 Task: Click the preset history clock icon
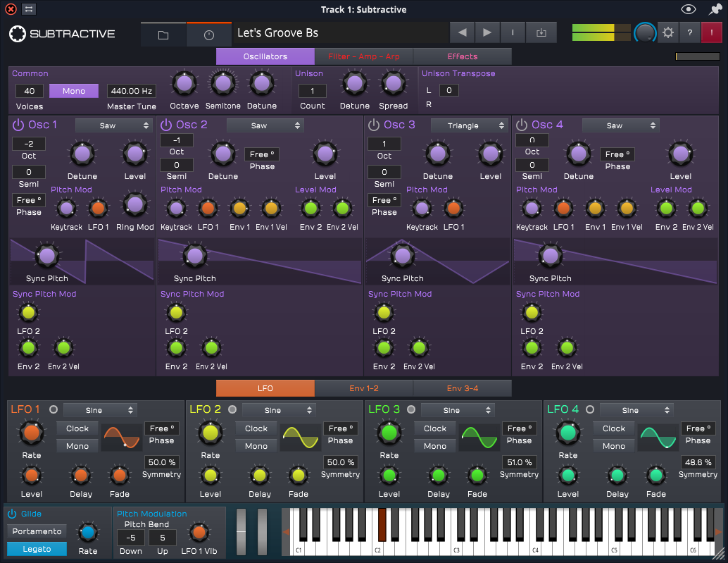click(x=209, y=35)
